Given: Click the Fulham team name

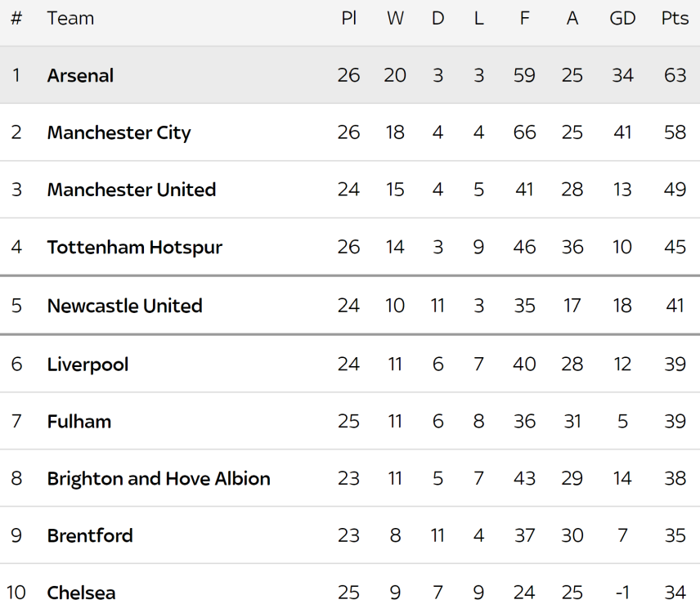Looking at the screenshot, I should point(79,421).
